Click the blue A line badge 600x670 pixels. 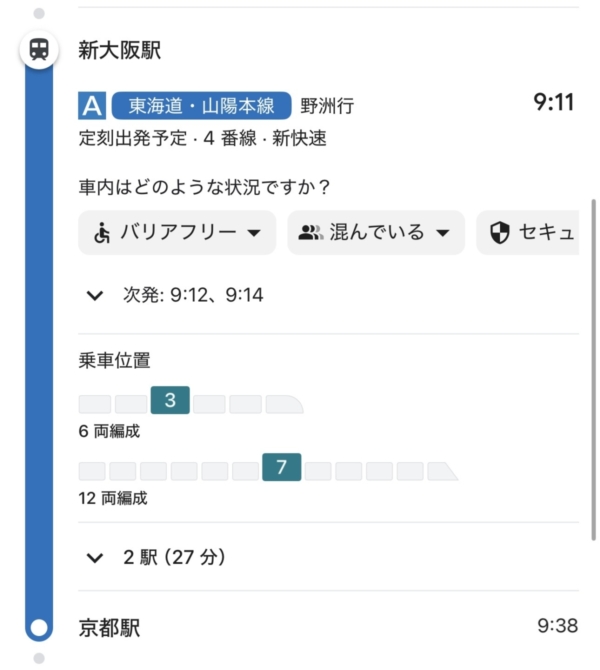(92, 106)
